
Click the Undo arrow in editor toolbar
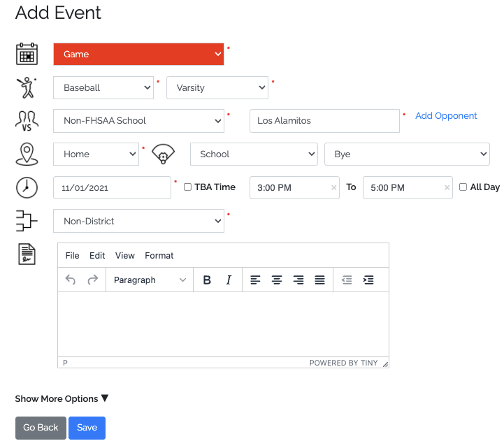click(70, 280)
